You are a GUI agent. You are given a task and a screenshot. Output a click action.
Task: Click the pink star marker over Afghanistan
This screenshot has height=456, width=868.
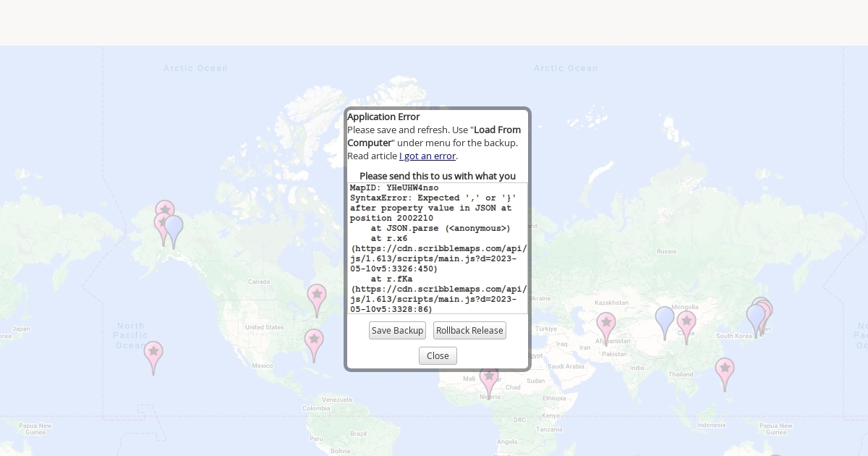click(606, 324)
